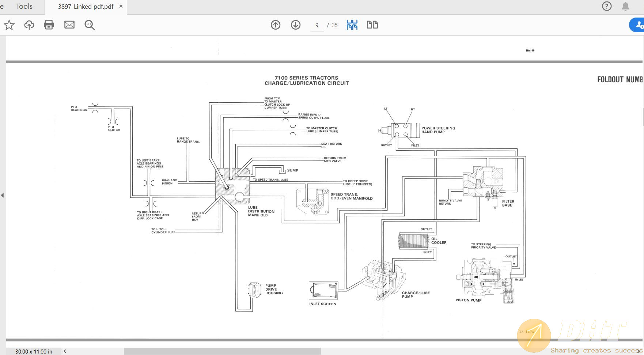Go to next page with down arrow
644x355 pixels.
[x=295, y=25]
